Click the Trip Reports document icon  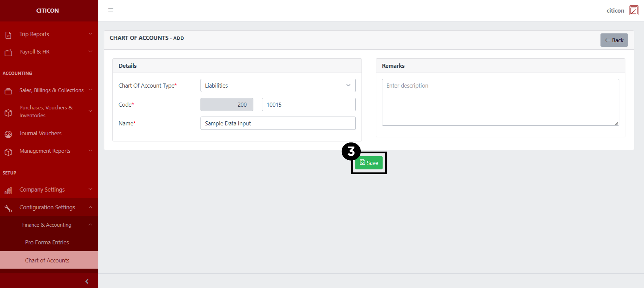pyautogui.click(x=9, y=35)
